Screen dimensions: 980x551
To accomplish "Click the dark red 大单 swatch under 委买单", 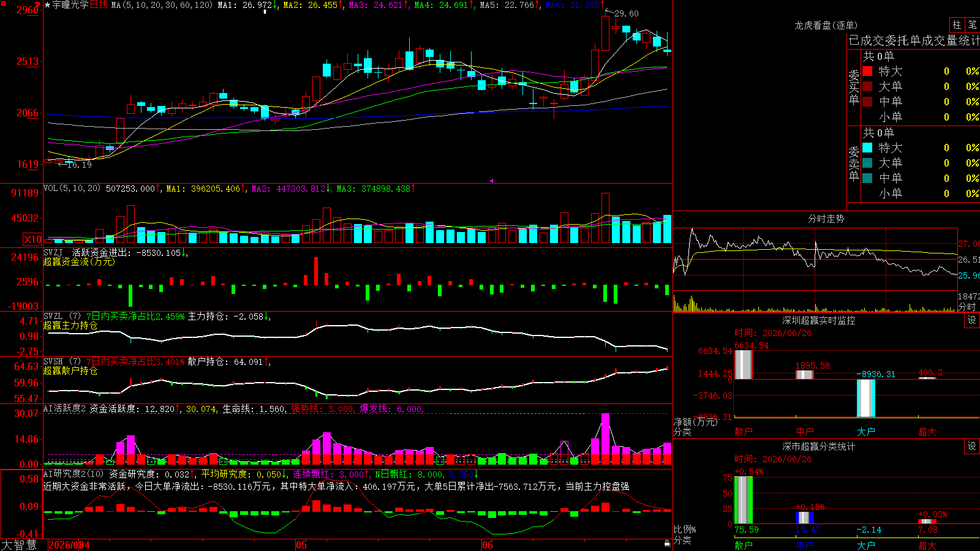I will point(867,86).
